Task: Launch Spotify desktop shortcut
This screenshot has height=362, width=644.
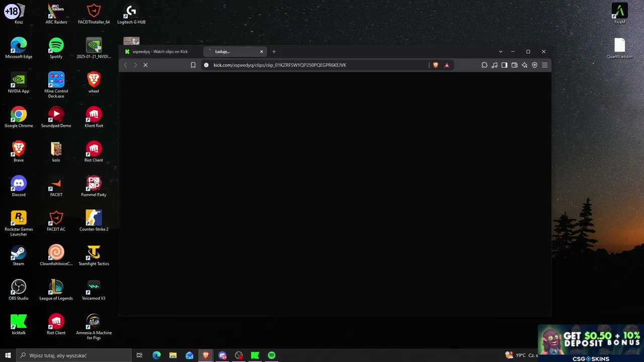Action: click(56, 48)
